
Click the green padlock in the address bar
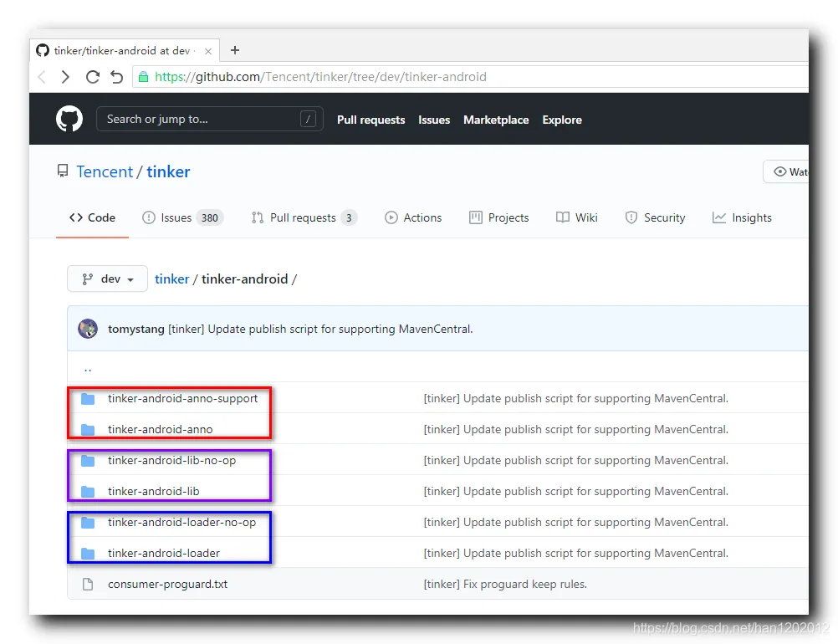click(x=143, y=77)
